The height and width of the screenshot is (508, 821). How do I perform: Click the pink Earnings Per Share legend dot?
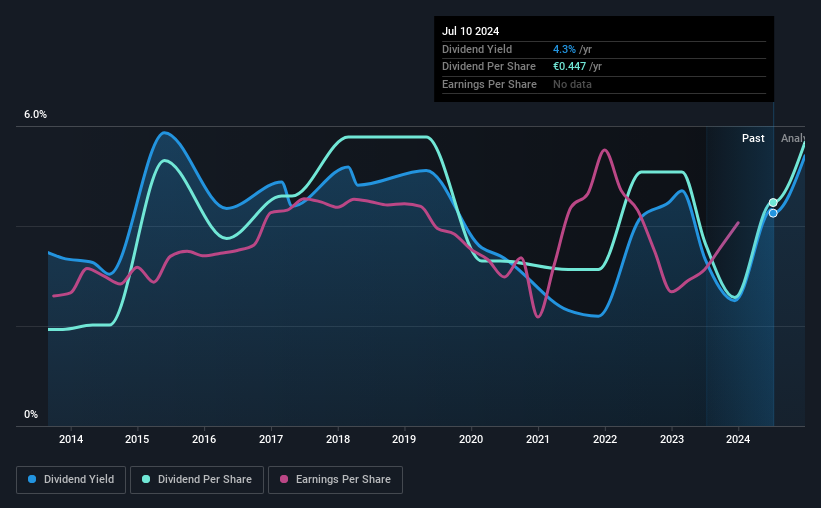click(x=284, y=479)
